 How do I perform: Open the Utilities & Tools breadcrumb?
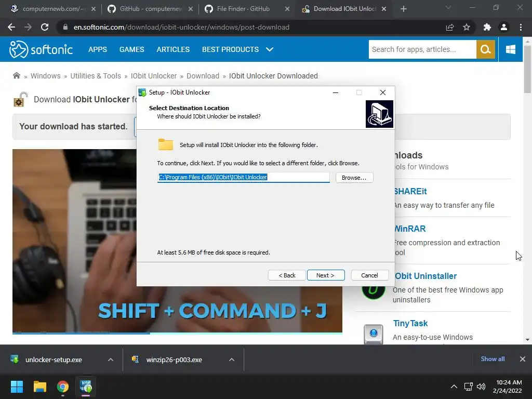[96, 76]
